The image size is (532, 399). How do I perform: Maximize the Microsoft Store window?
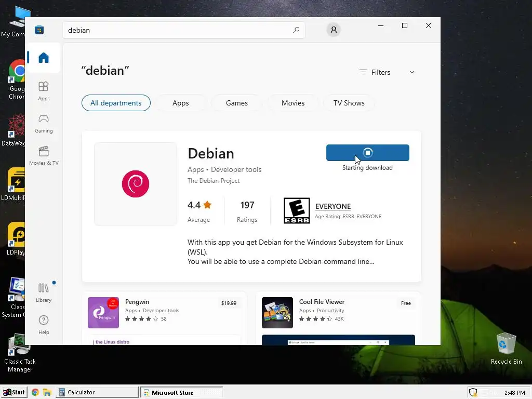pyautogui.click(x=404, y=25)
